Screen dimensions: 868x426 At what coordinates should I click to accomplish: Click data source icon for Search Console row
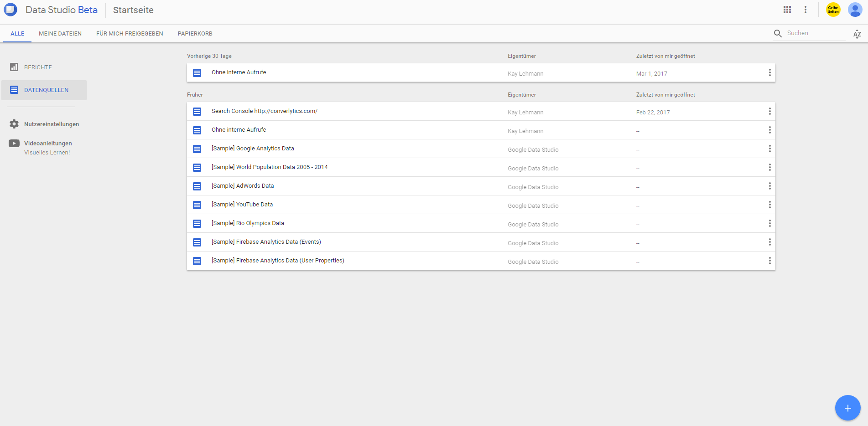(x=197, y=112)
